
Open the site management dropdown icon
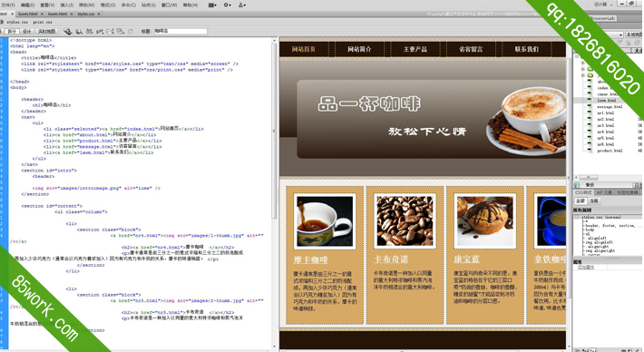coord(242,5)
